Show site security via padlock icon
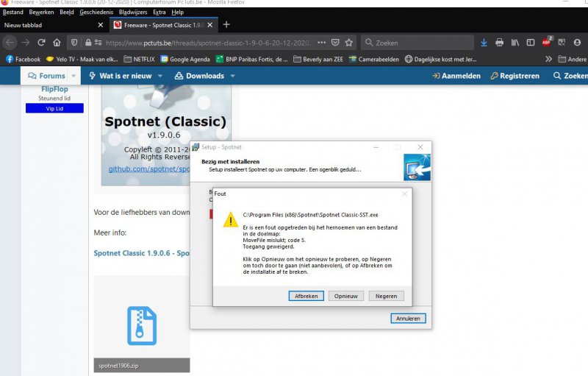Image resolution: width=588 pixels, height=376 pixels. tap(88, 43)
